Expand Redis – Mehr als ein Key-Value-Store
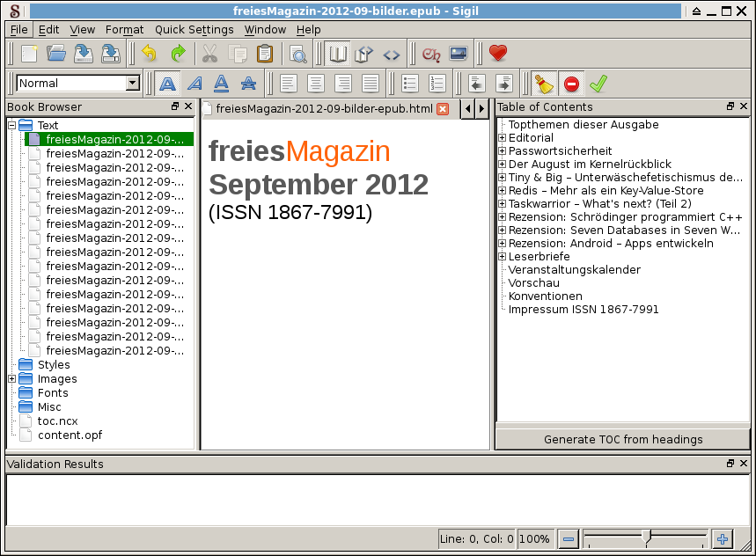 pyautogui.click(x=502, y=190)
